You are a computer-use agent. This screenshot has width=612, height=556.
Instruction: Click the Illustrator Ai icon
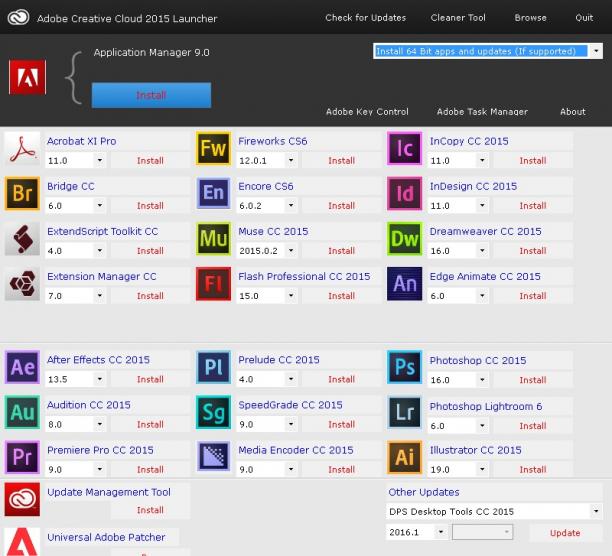click(404, 457)
